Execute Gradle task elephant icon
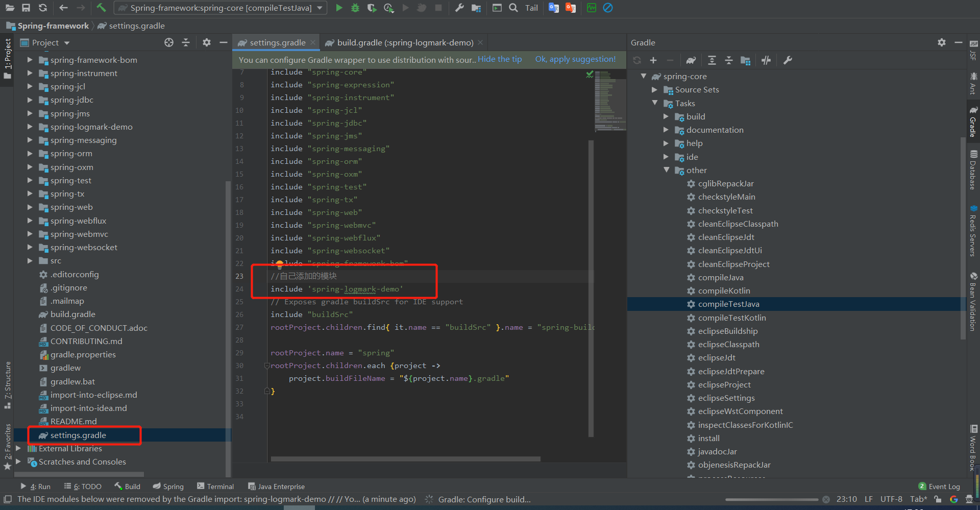 [691, 60]
